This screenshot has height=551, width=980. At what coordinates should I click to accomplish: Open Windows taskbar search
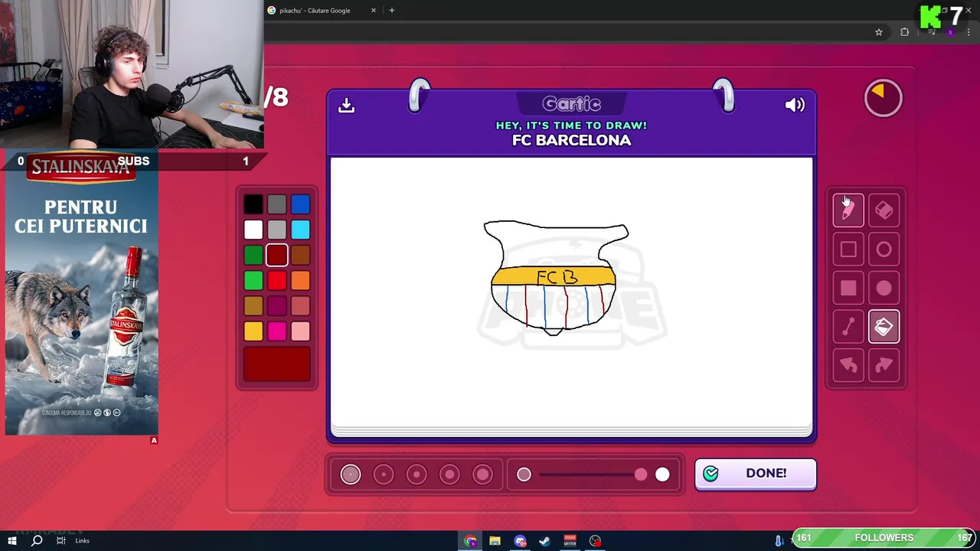tap(37, 540)
